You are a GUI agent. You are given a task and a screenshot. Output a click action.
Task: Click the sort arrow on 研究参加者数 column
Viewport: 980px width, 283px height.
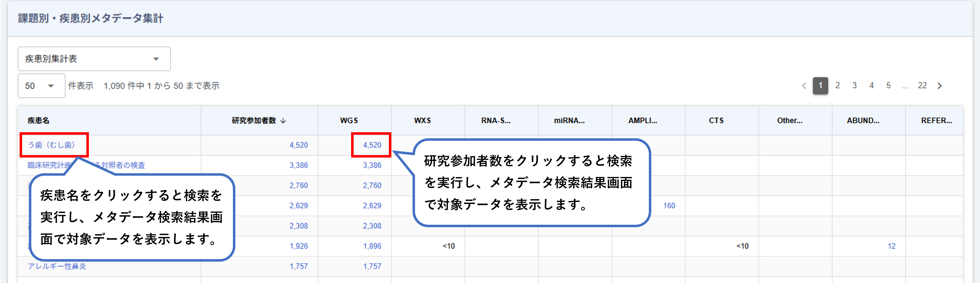[283, 121]
